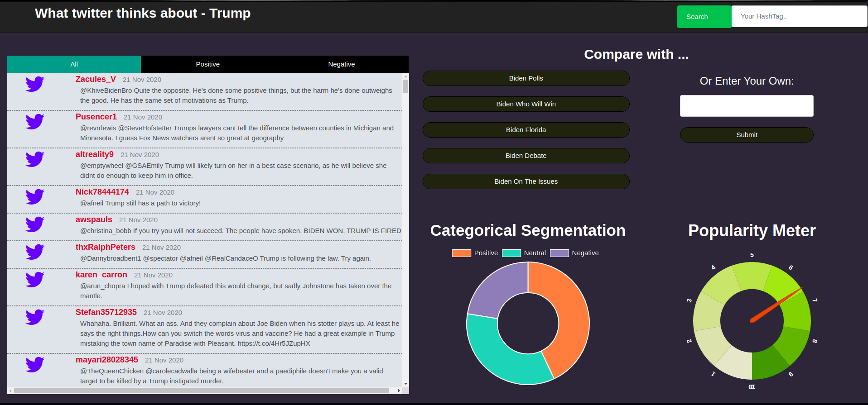Open the mayari28028345 username
The image size is (868, 405).
click(x=107, y=360)
